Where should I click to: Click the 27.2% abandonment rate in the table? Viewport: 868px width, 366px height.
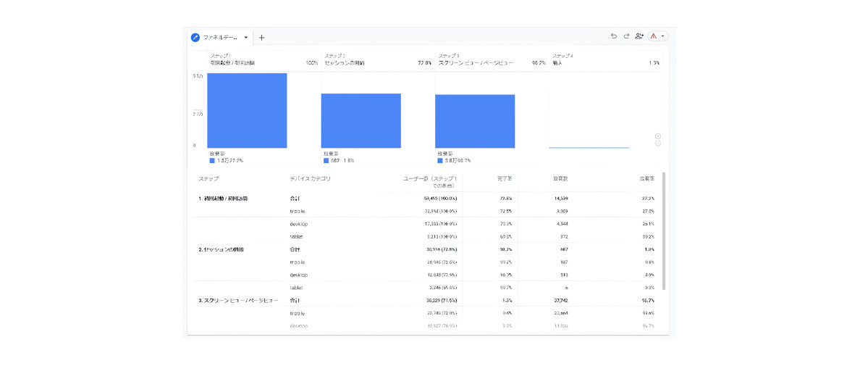coord(648,199)
